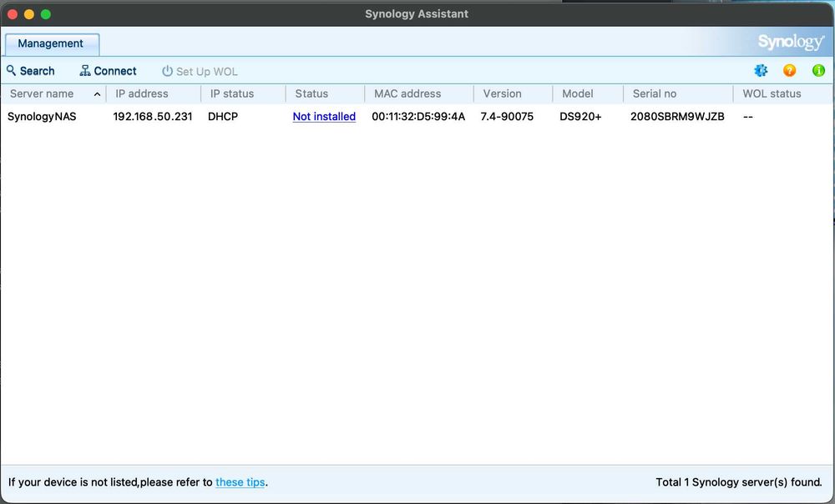Maximize the window with green button
The image size is (835, 504).
[x=46, y=14]
